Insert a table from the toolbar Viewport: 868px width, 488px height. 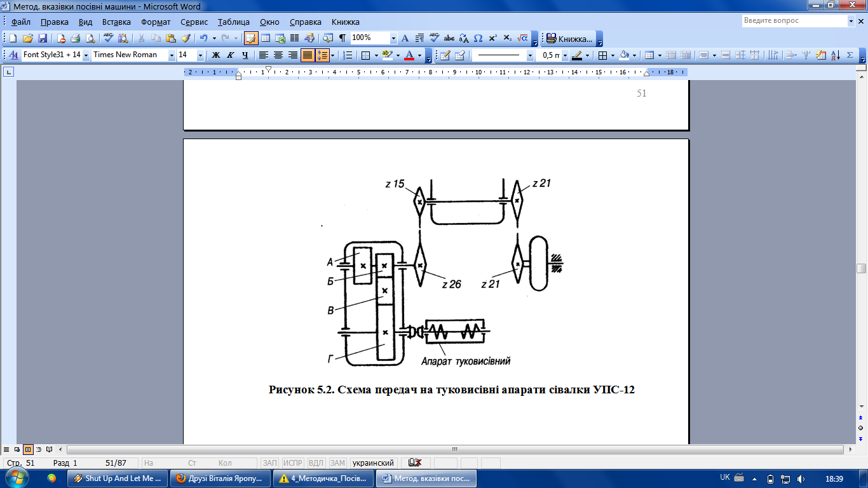[x=266, y=38]
